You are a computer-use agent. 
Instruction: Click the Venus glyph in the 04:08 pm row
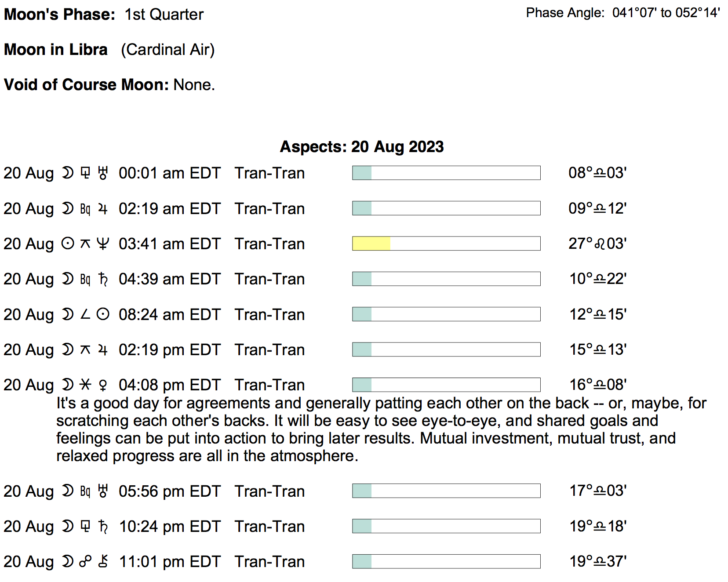click(x=103, y=385)
